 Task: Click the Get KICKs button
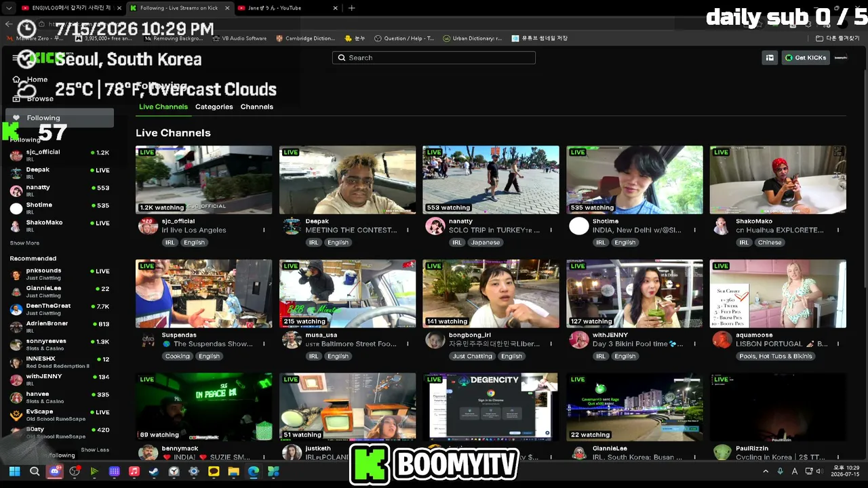point(806,58)
